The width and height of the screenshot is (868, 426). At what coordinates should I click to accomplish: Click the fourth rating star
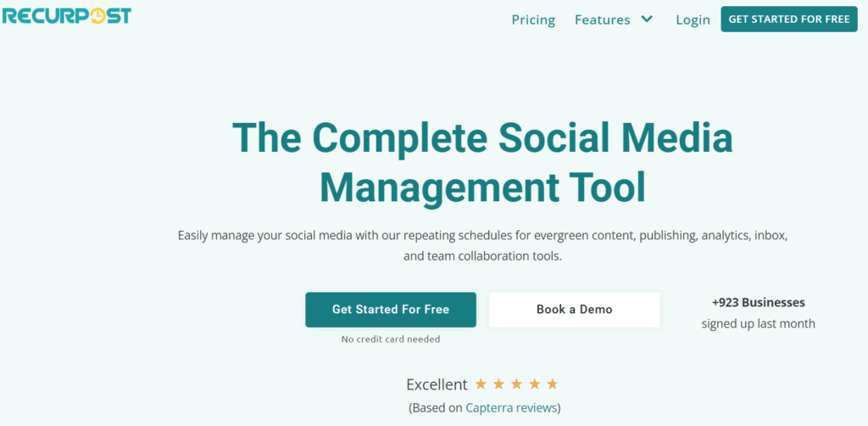click(x=534, y=384)
